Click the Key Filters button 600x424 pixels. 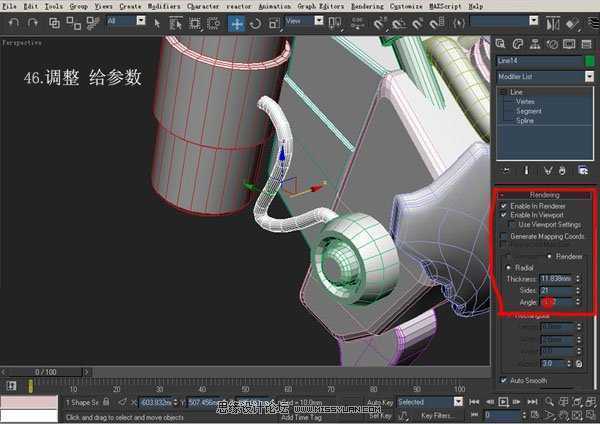tap(438, 415)
